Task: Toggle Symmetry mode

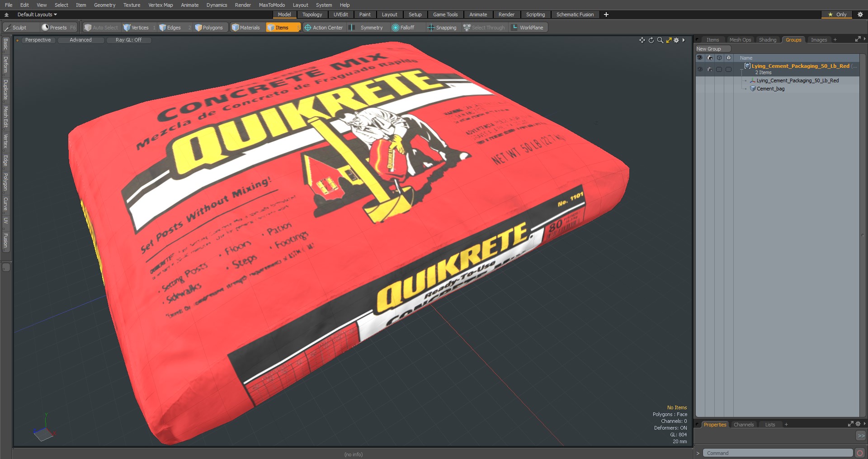Action: (368, 28)
